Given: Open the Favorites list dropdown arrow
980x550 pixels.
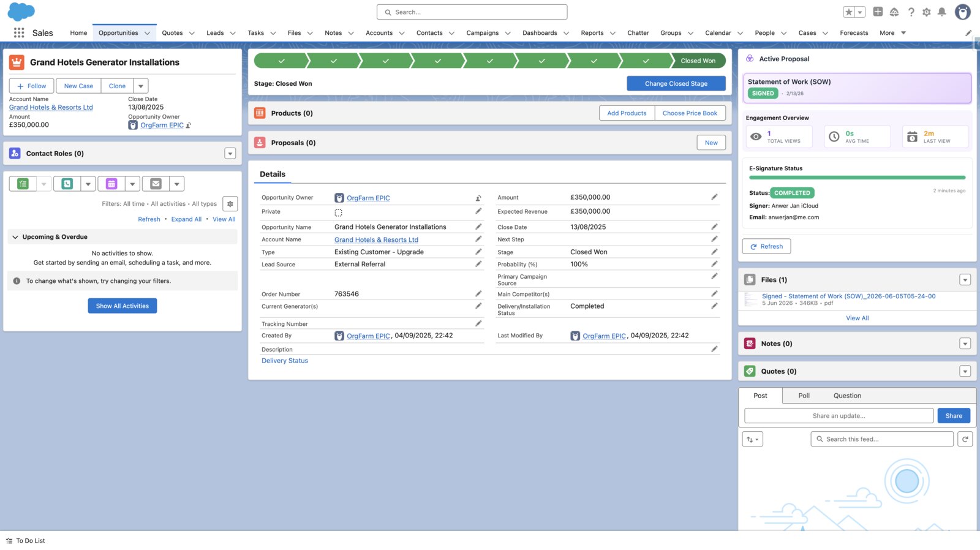Looking at the screenshot, I should pyautogui.click(x=860, y=12).
